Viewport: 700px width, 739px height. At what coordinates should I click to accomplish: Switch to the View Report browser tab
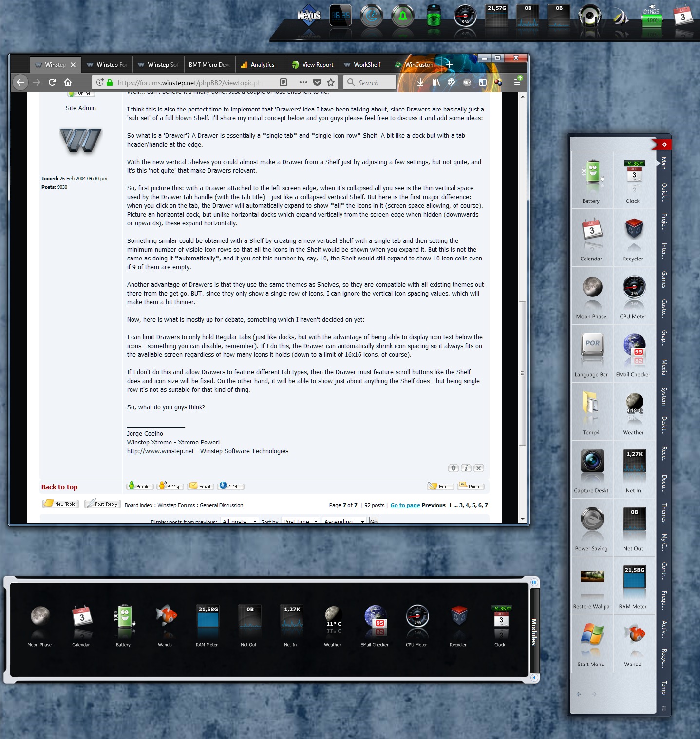point(313,65)
